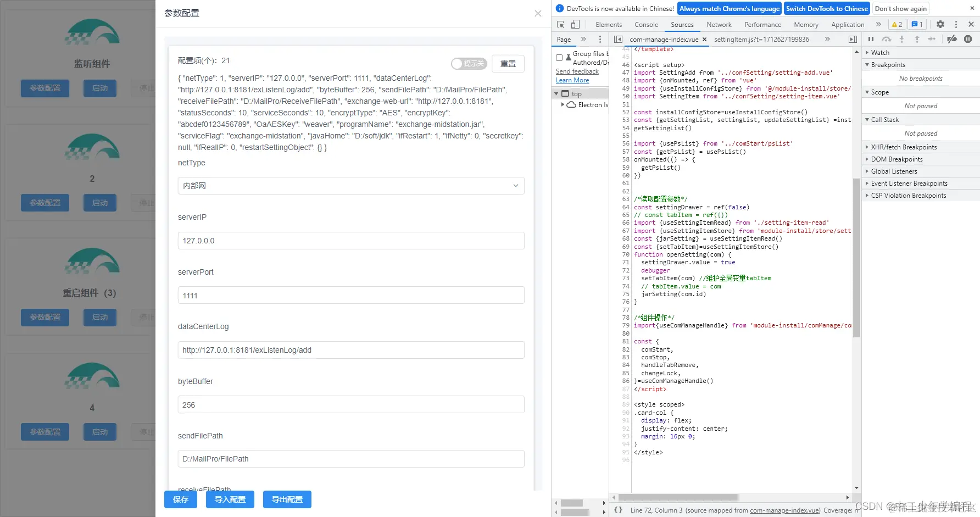The height and width of the screenshot is (517, 980).
Task: Expand the Electron tree node
Action: [x=563, y=105]
